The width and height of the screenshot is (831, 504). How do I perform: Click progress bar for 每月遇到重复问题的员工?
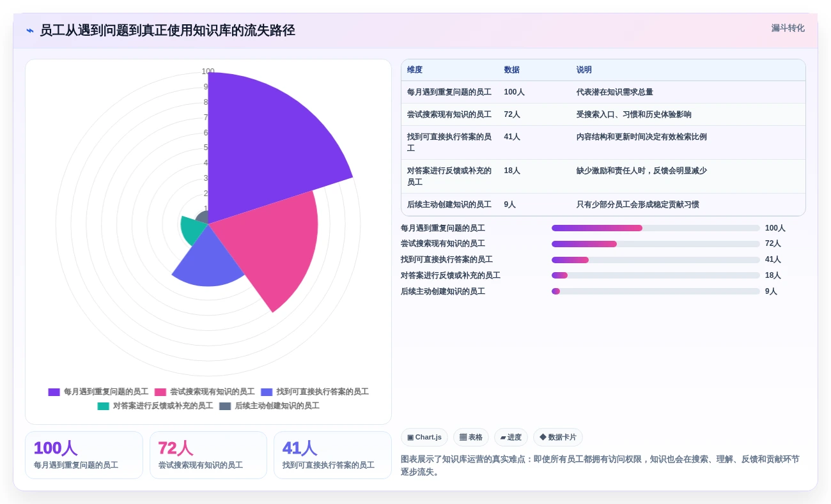coord(656,228)
